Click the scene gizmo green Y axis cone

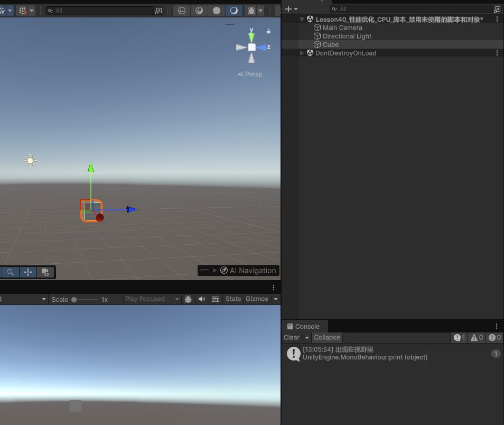click(251, 36)
